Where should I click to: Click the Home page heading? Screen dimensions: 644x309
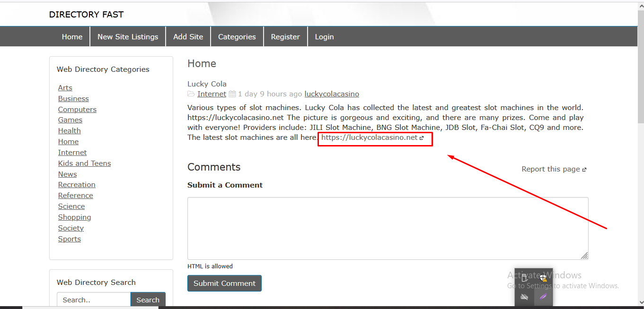coord(202,64)
